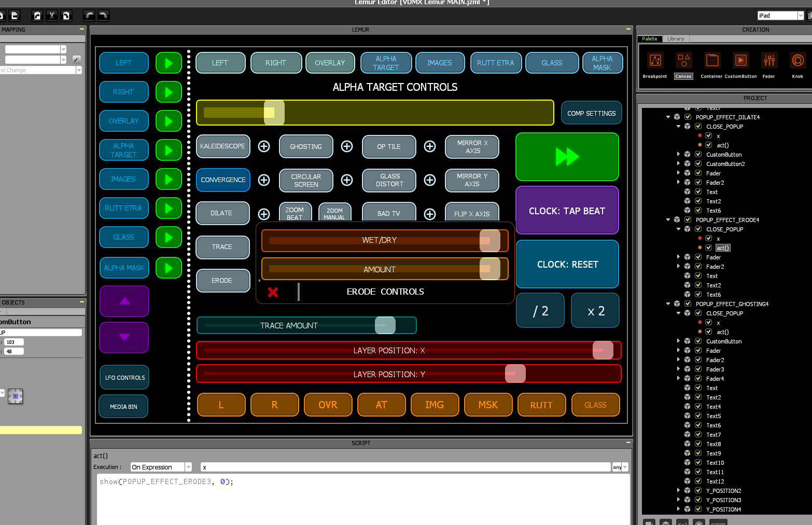Screen dimensions: 812x525
Task: Click the CONVERGENCE effect button
Action: click(x=223, y=180)
